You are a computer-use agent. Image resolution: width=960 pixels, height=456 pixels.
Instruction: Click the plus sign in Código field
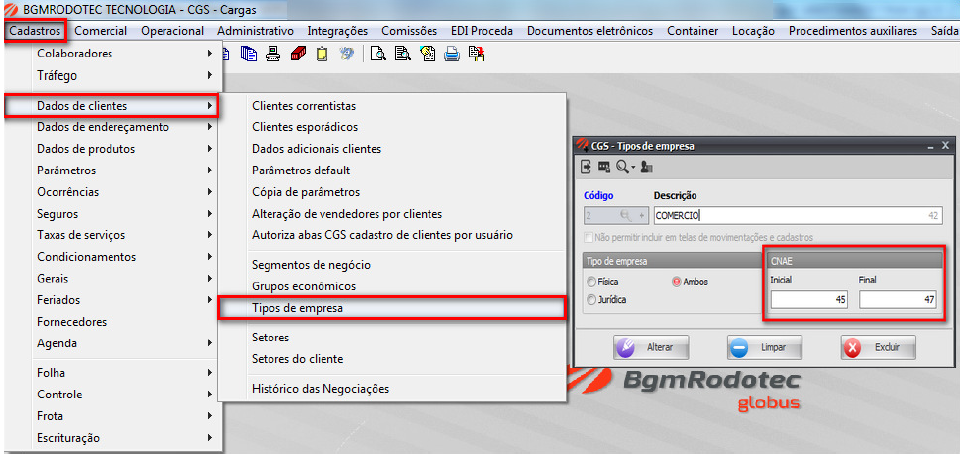[x=642, y=215]
